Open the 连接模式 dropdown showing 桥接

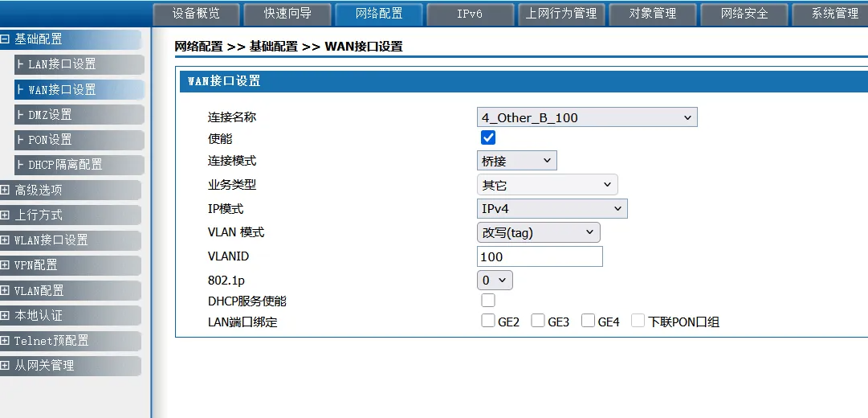(x=516, y=161)
